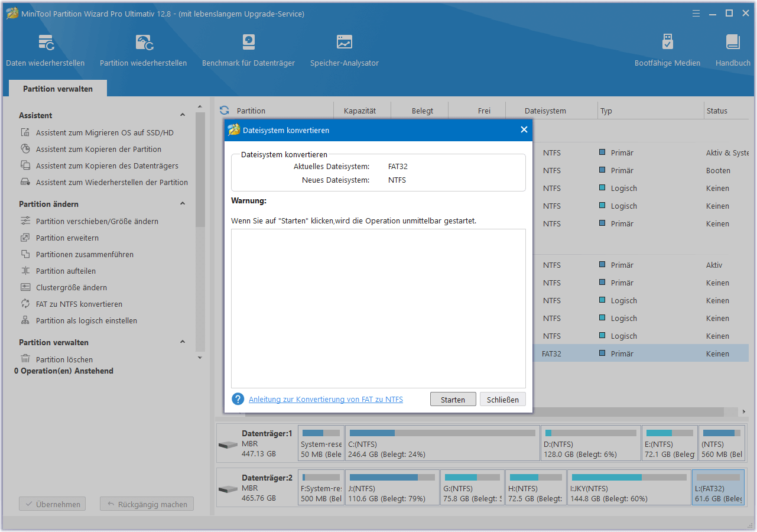
Task: Start Assistent zum Kopieren des Datenträgers
Action: 106,166
